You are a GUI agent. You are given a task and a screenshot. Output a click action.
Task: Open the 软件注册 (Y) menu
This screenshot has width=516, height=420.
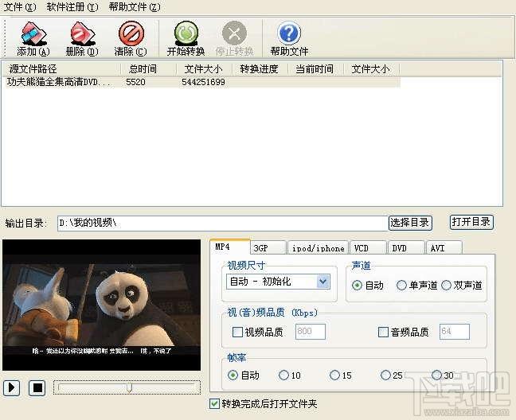(72, 6)
